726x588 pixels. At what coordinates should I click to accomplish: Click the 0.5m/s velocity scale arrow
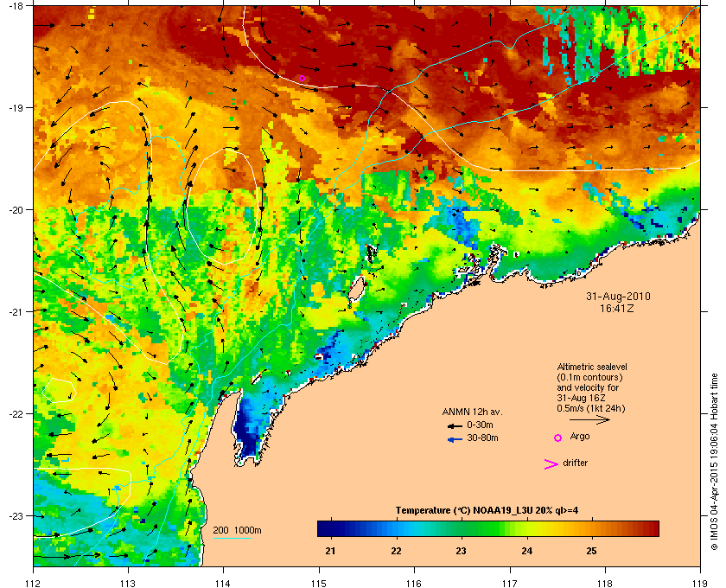pyautogui.click(x=589, y=419)
